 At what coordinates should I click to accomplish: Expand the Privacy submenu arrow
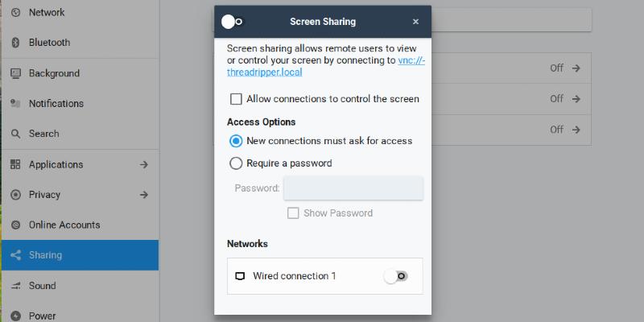[144, 195]
